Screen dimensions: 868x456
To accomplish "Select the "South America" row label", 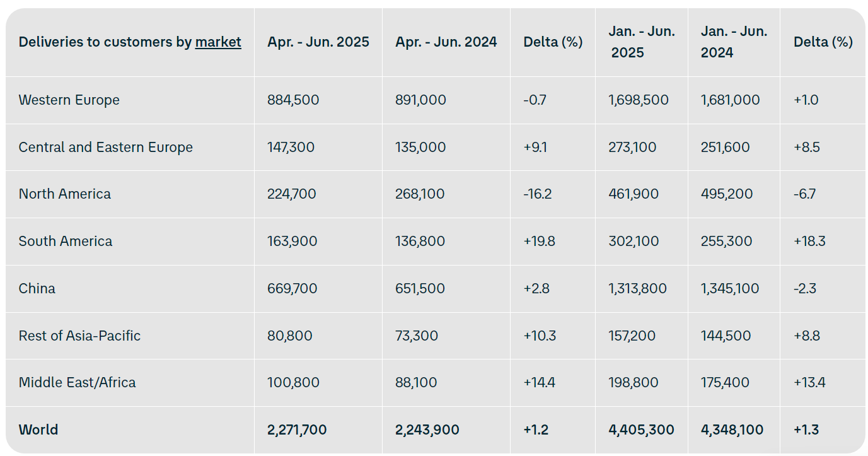I will click(x=66, y=242).
